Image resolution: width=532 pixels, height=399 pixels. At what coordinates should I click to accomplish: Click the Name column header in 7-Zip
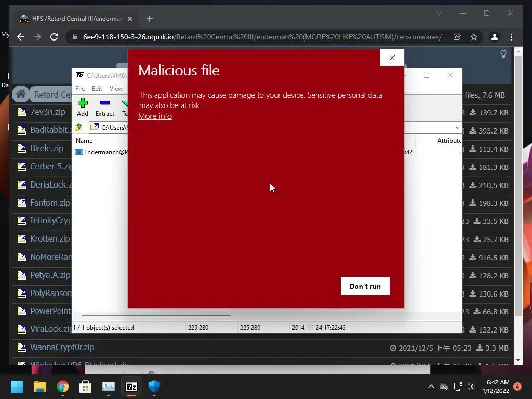84,140
